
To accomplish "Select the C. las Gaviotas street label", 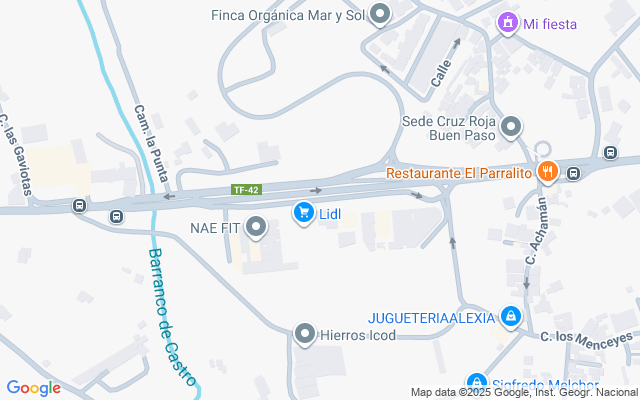I will [x=15, y=155].
